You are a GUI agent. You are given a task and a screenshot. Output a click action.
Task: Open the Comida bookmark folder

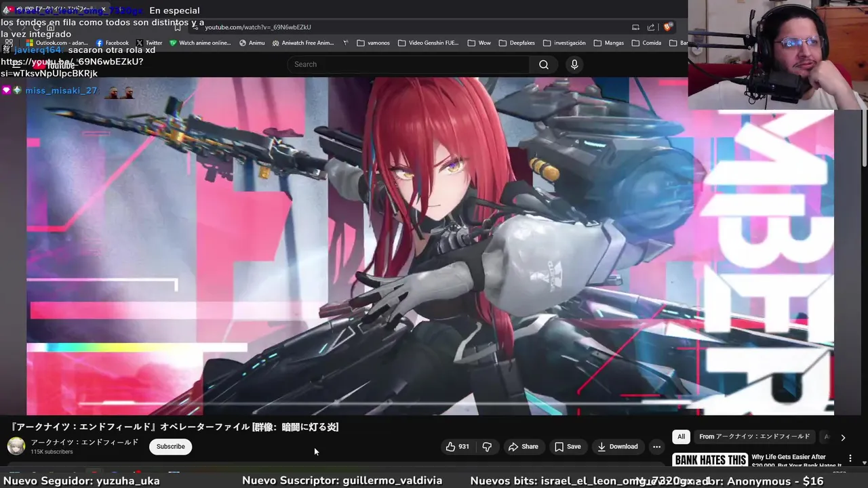[x=646, y=43]
